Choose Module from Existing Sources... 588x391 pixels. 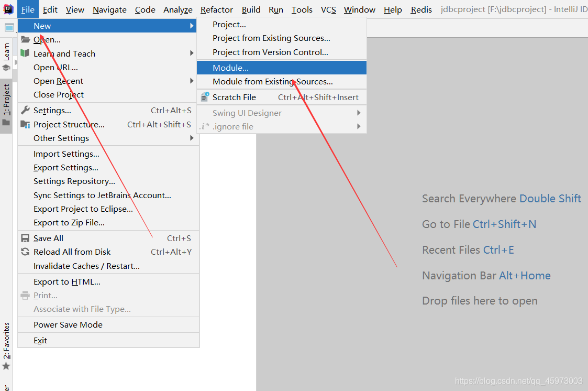pyautogui.click(x=282, y=81)
